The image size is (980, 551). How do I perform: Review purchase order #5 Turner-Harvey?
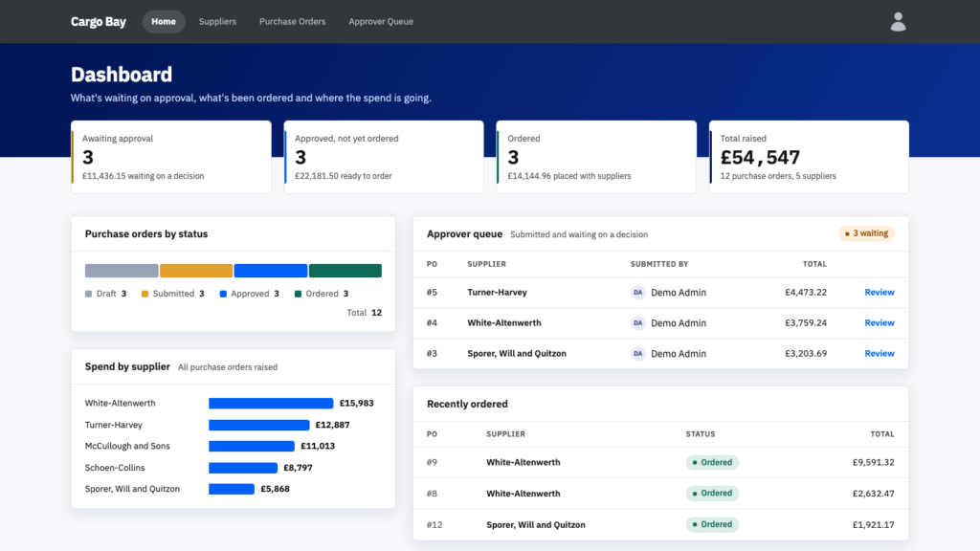[x=880, y=293]
